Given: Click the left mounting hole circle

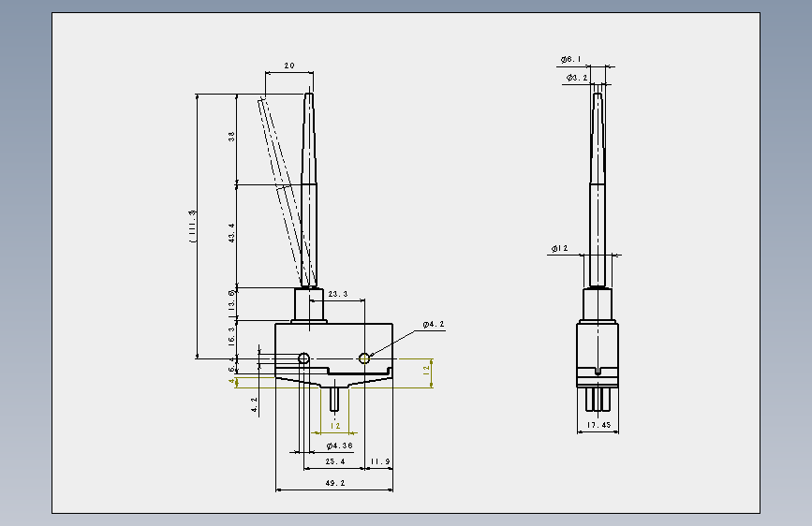Looking at the screenshot, I should pyautogui.click(x=304, y=358).
